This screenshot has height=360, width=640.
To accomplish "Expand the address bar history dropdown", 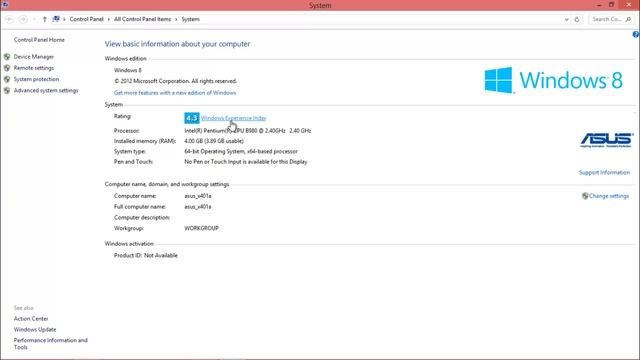I will point(567,19).
